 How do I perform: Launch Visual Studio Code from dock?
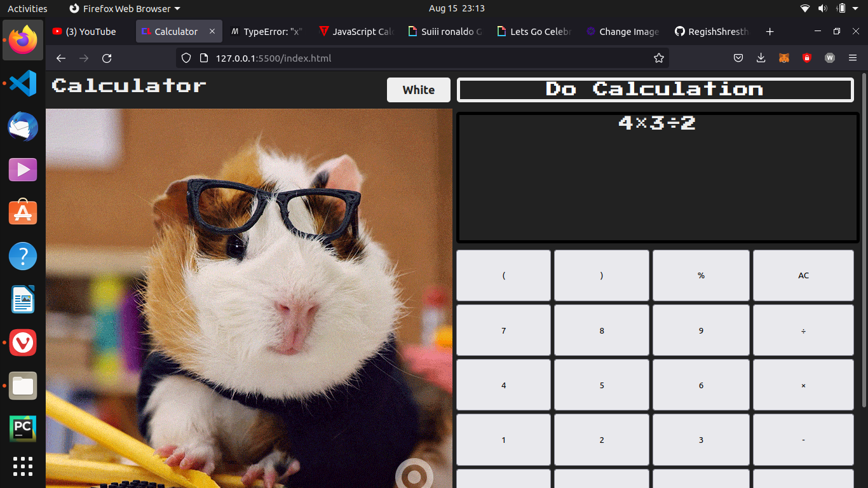(23, 83)
